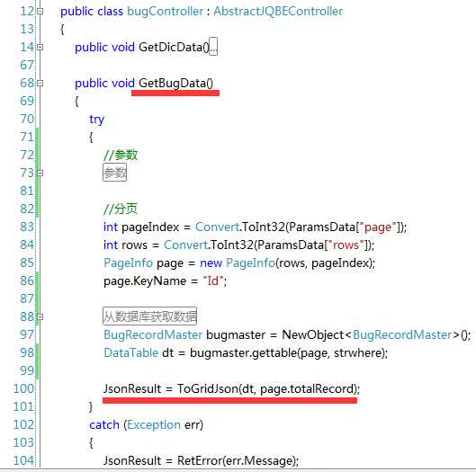
Task: Click the class name bugController
Action: [x=165, y=12]
